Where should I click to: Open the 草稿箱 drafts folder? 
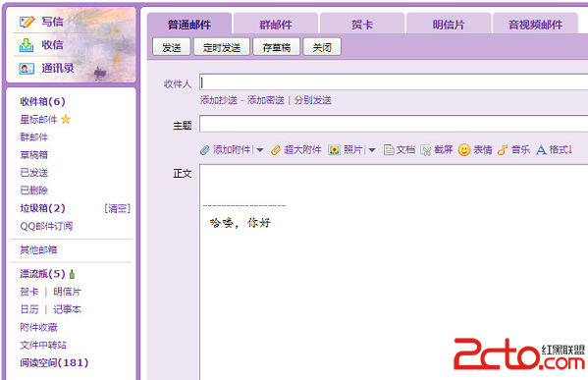(33, 155)
